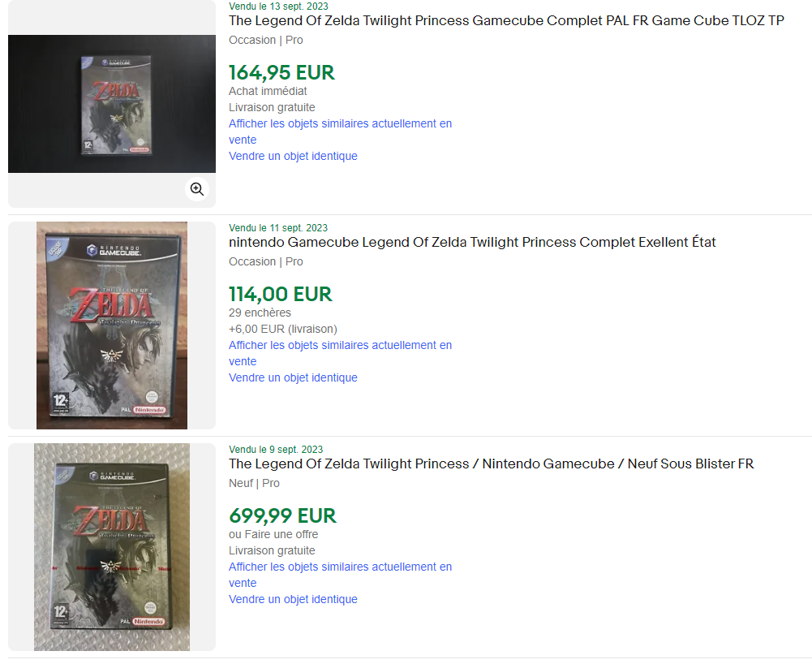Viewport: 812px width, 664px height.
Task: Click 'Vendre un objet identique' under 164,95 EUR
Action: click(x=293, y=156)
